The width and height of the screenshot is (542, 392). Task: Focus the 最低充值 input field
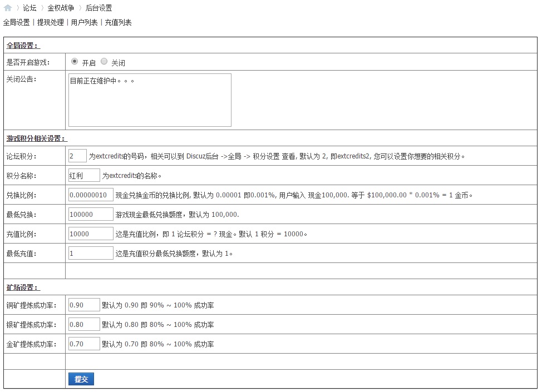point(91,254)
